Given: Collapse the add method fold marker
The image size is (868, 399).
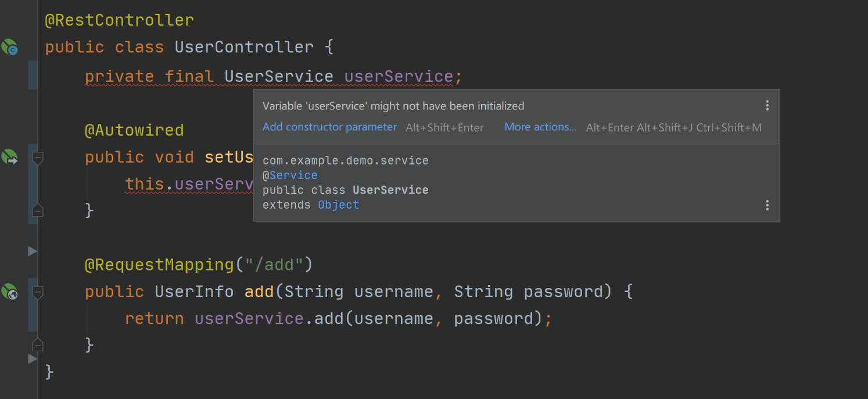Looking at the screenshot, I should [38, 292].
